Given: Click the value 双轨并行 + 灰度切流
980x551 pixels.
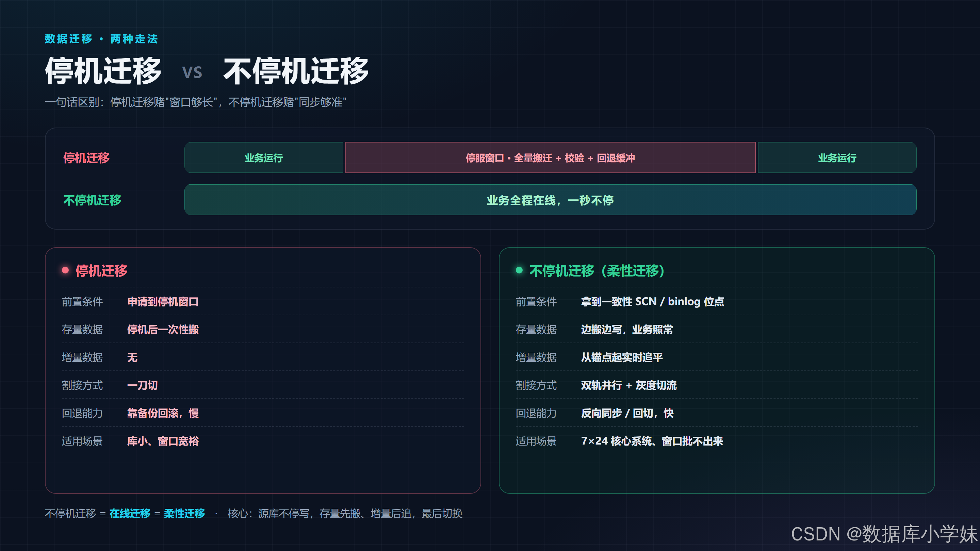Looking at the screenshot, I should (629, 385).
